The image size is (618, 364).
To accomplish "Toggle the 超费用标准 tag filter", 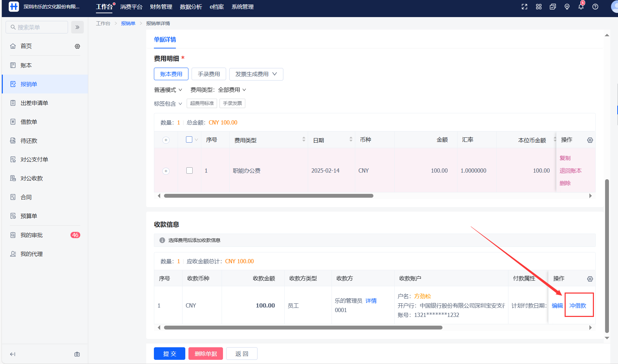I will coord(202,104).
